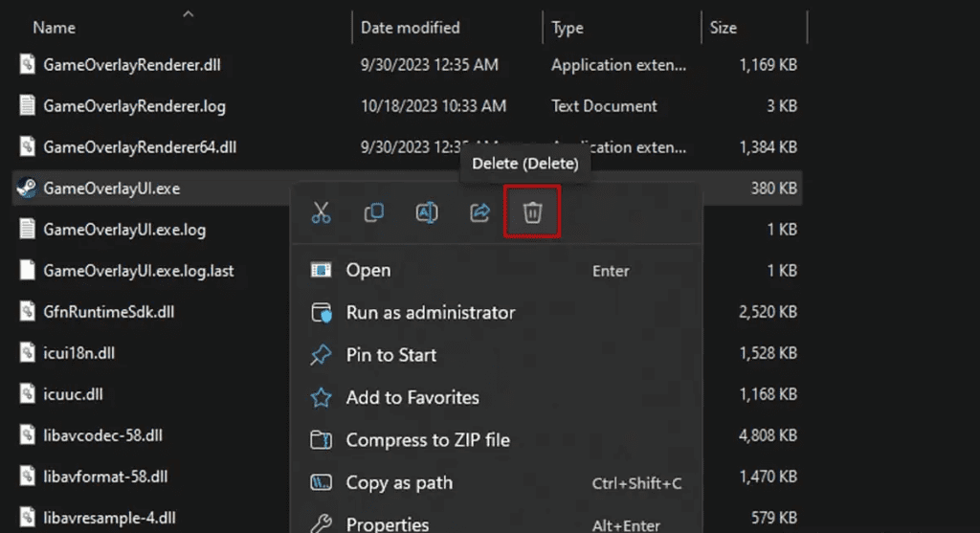Click the star icon for Add to Favorites
980x533 pixels.
click(321, 397)
